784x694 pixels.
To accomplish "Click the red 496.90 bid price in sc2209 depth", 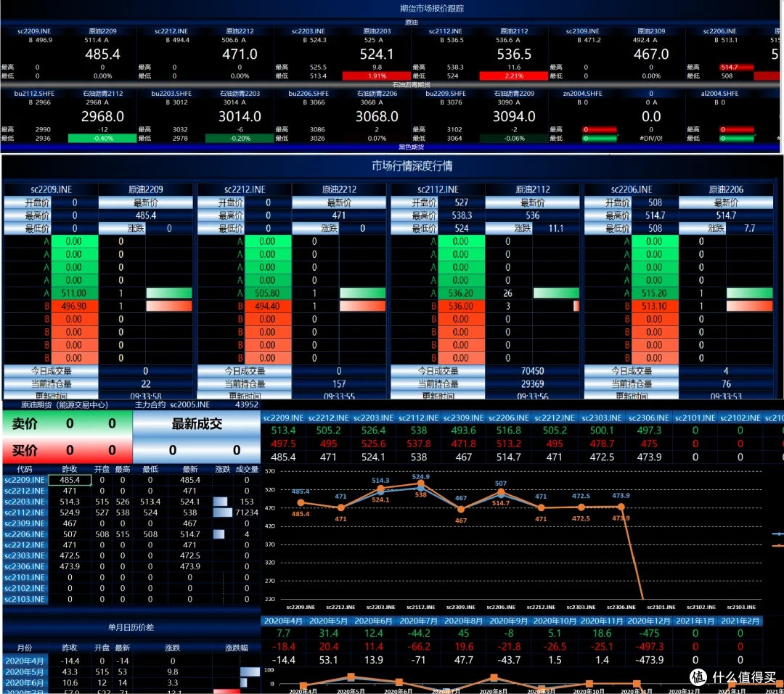I will coord(75,306).
